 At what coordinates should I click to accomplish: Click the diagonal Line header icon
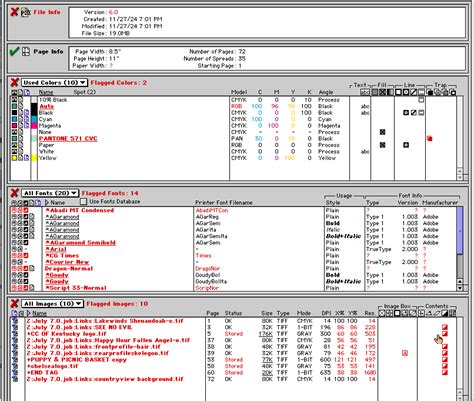coord(414,92)
